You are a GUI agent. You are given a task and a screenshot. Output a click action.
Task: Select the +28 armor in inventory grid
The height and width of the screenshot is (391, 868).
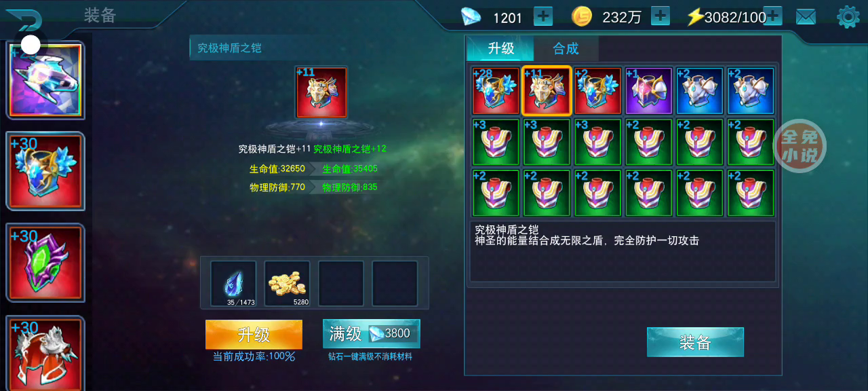click(x=496, y=91)
